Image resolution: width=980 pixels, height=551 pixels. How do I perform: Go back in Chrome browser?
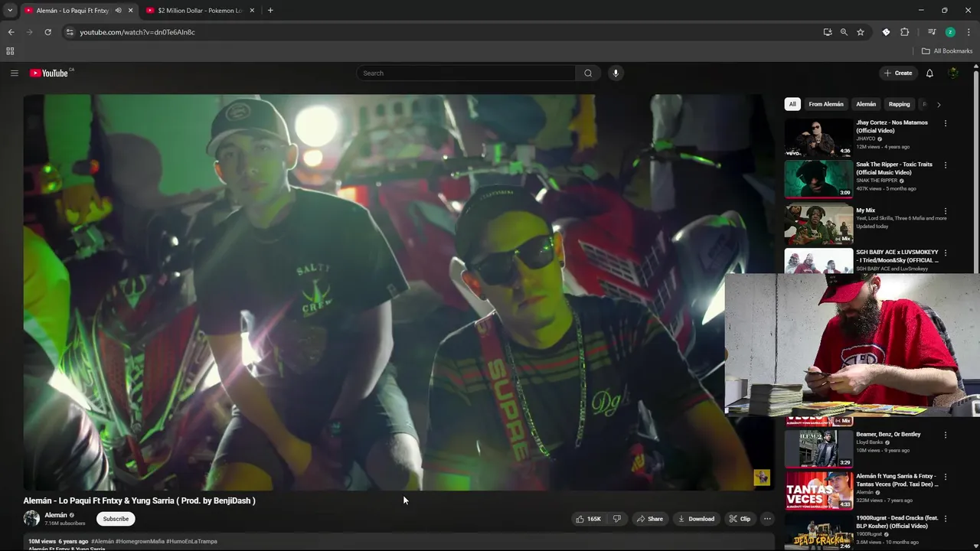[11, 32]
